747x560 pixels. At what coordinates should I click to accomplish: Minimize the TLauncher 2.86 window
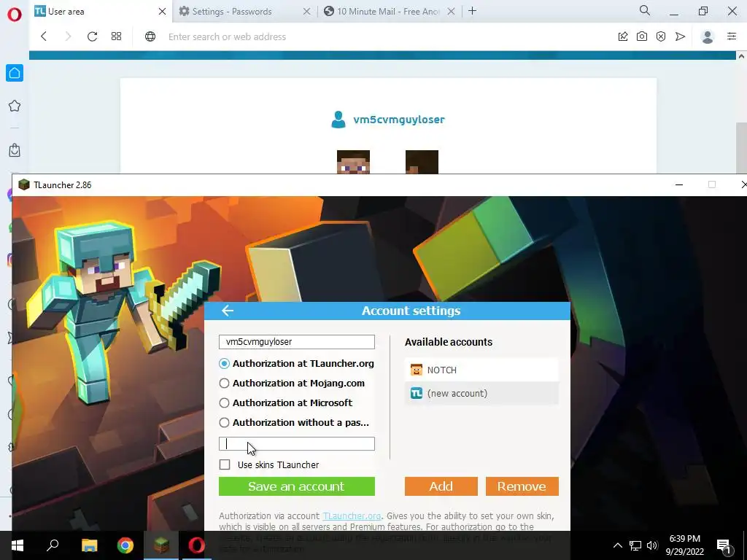coord(679,184)
